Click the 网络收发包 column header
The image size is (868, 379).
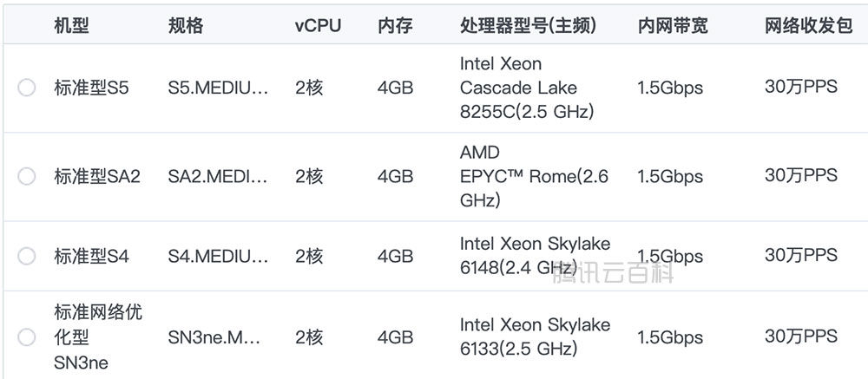pyautogui.click(x=808, y=26)
